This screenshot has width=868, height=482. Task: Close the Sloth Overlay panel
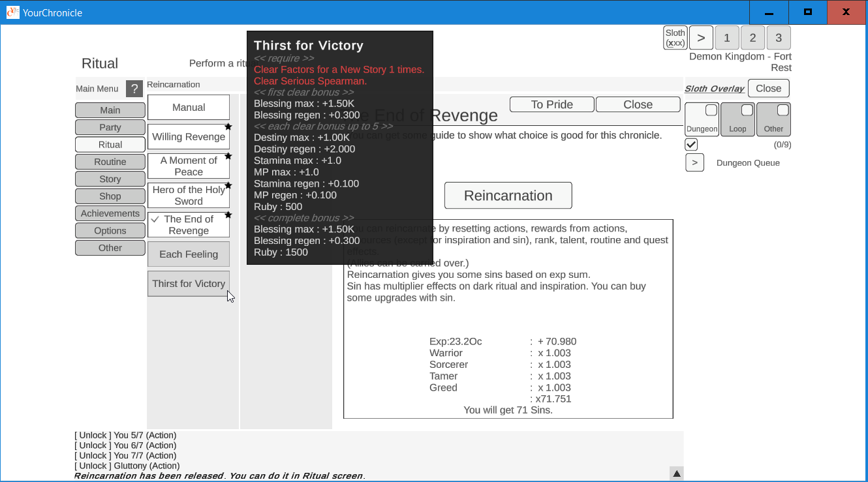click(x=769, y=89)
